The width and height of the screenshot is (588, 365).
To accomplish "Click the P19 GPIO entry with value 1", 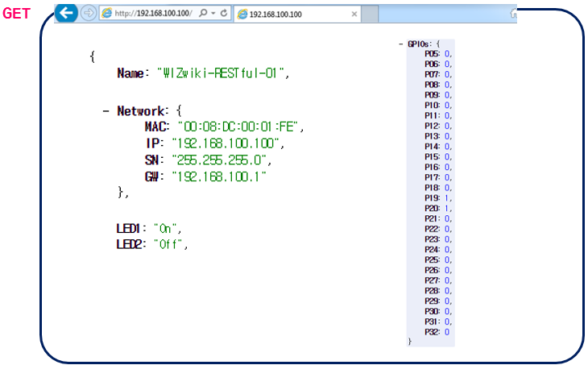I will [x=438, y=198].
